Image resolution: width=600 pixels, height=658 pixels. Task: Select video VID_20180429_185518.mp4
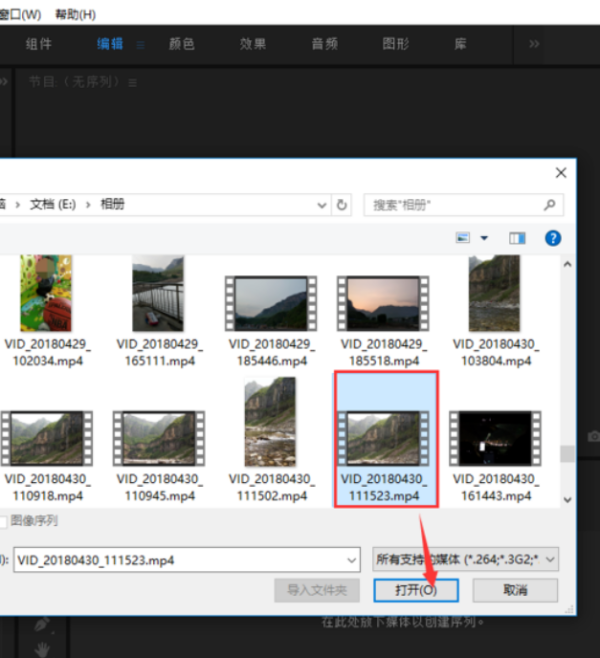tap(383, 321)
